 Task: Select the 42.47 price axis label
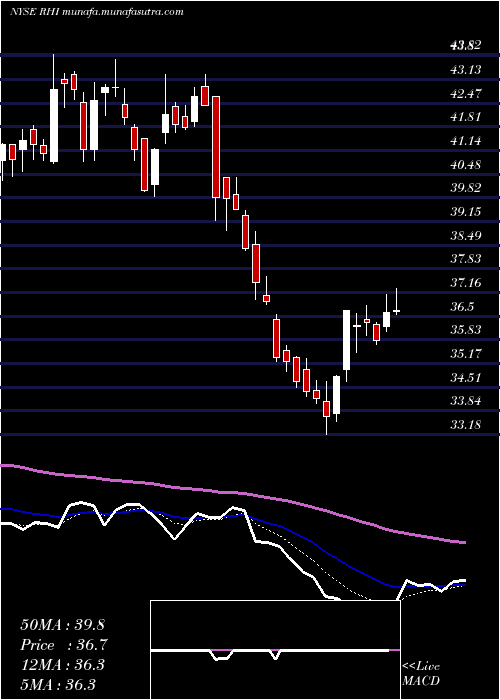click(x=466, y=93)
